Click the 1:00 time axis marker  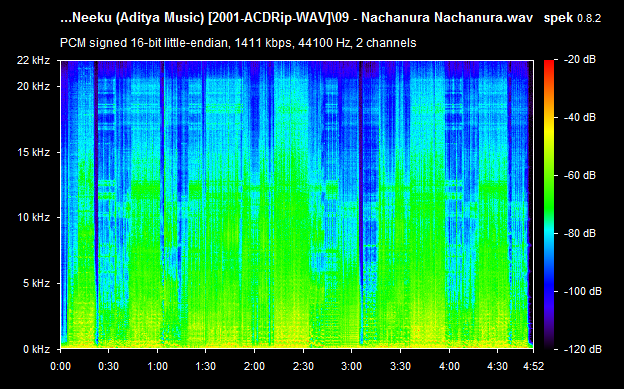tap(157, 366)
